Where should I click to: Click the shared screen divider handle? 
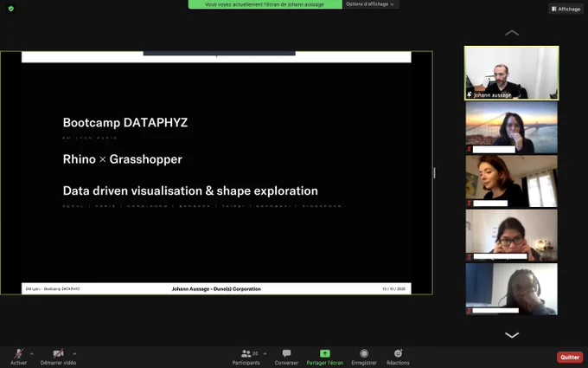click(434, 172)
